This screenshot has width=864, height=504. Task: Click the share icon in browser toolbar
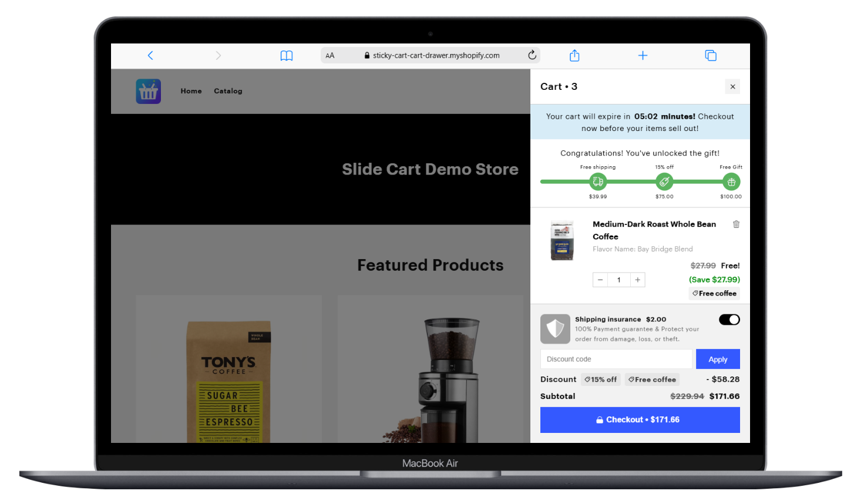point(574,55)
